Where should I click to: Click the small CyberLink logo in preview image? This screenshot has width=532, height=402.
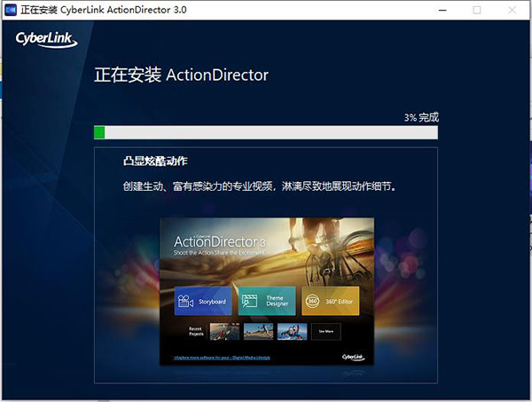pos(353,357)
